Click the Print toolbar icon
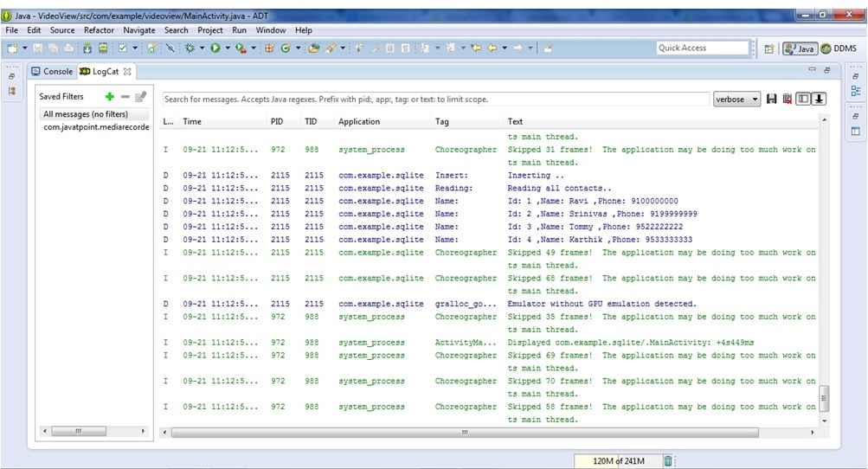Viewport: 868px width, 469px height. [68, 48]
